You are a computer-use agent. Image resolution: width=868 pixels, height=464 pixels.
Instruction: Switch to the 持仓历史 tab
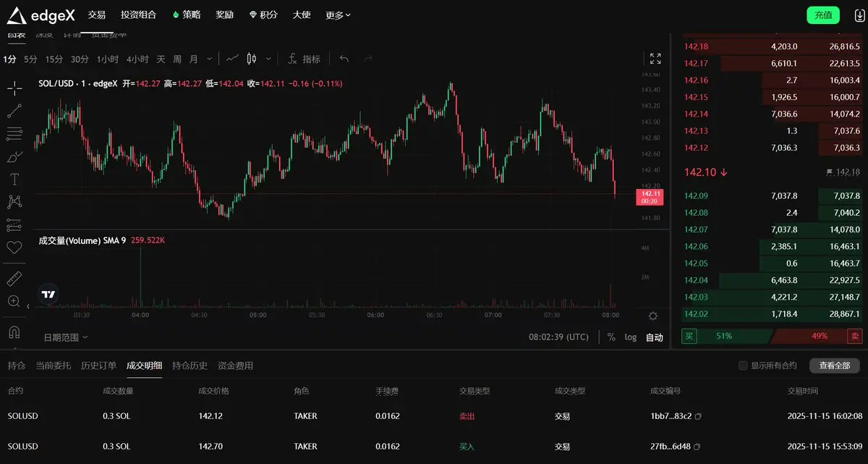(x=190, y=366)
